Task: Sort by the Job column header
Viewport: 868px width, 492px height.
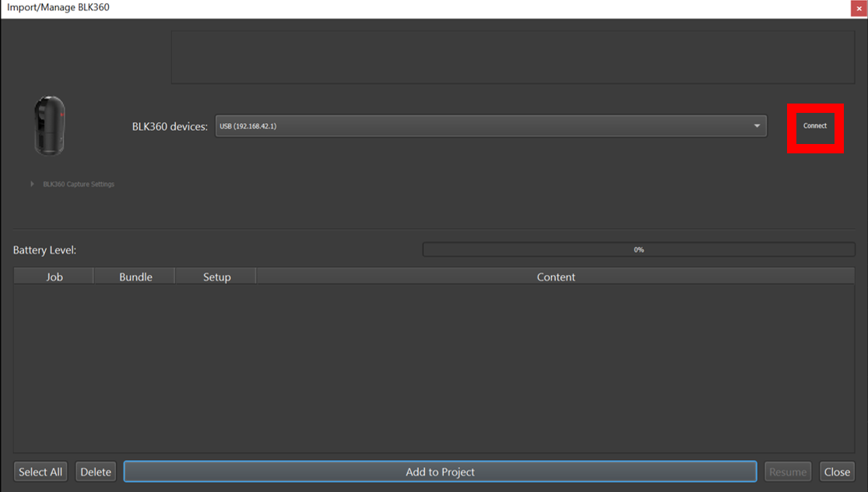Action: tap(54, 276)
